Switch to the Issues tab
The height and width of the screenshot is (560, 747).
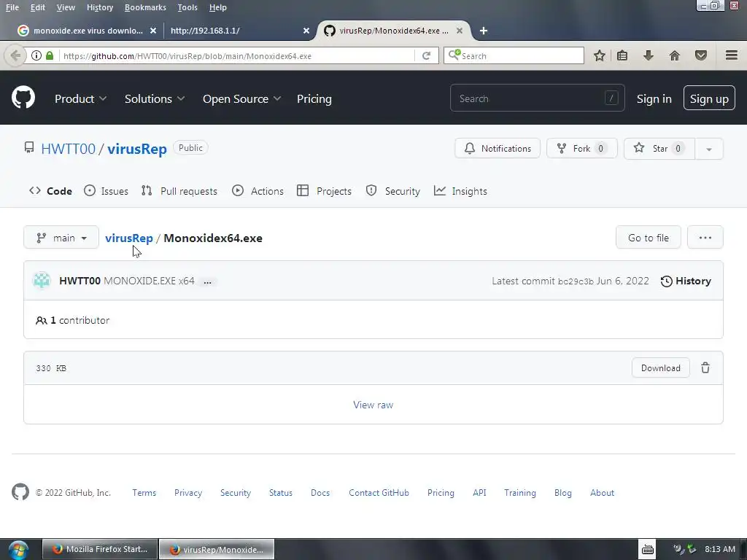coord(106,191)
